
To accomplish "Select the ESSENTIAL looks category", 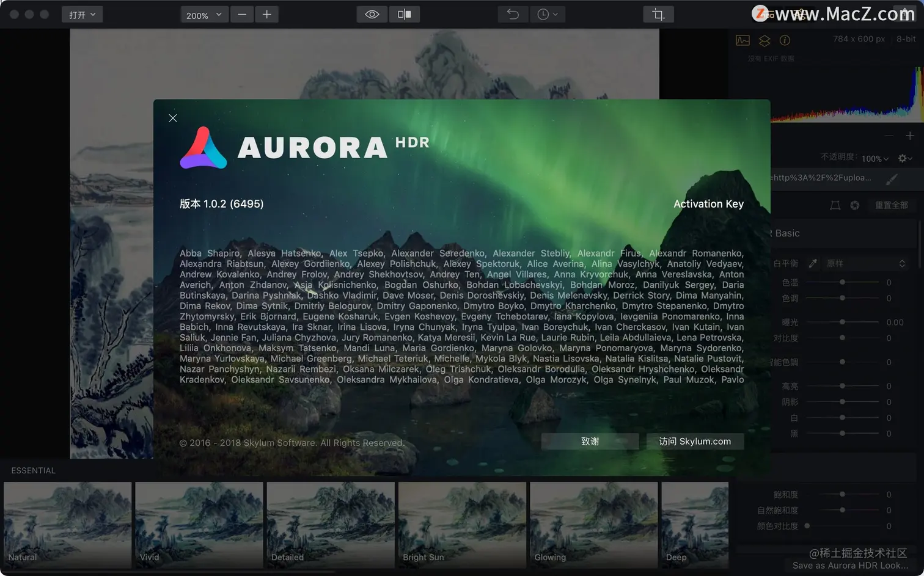I will [x=33, y=470].
